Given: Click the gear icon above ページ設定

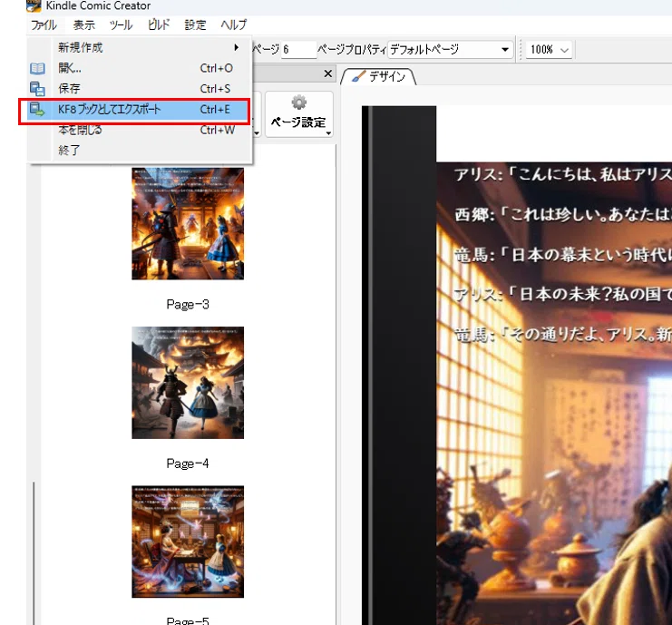Looking at the screenshot, I should 298,103.
